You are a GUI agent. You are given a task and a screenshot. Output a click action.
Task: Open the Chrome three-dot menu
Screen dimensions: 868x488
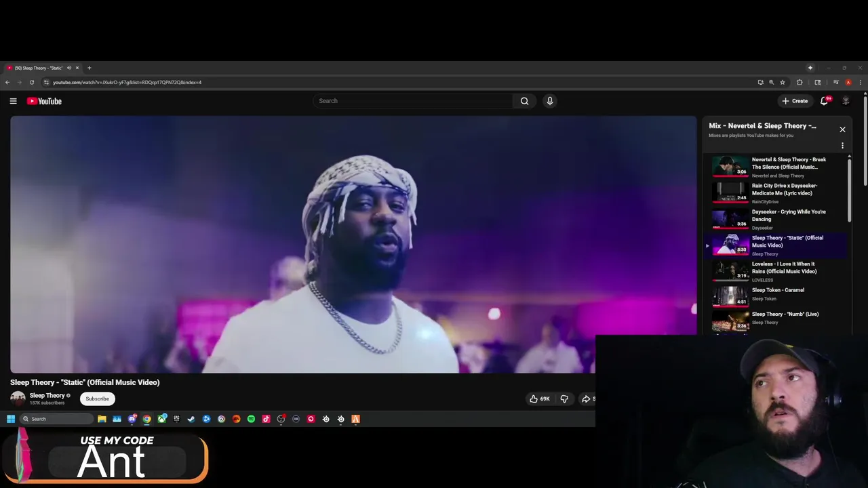click(861, 82)
